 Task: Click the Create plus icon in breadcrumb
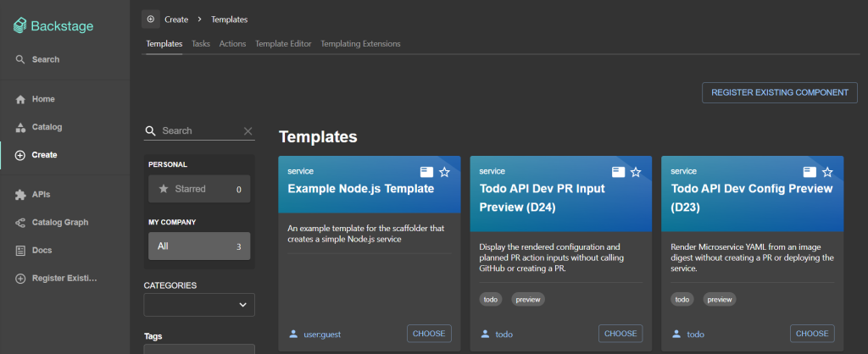[x=151, y=19]
